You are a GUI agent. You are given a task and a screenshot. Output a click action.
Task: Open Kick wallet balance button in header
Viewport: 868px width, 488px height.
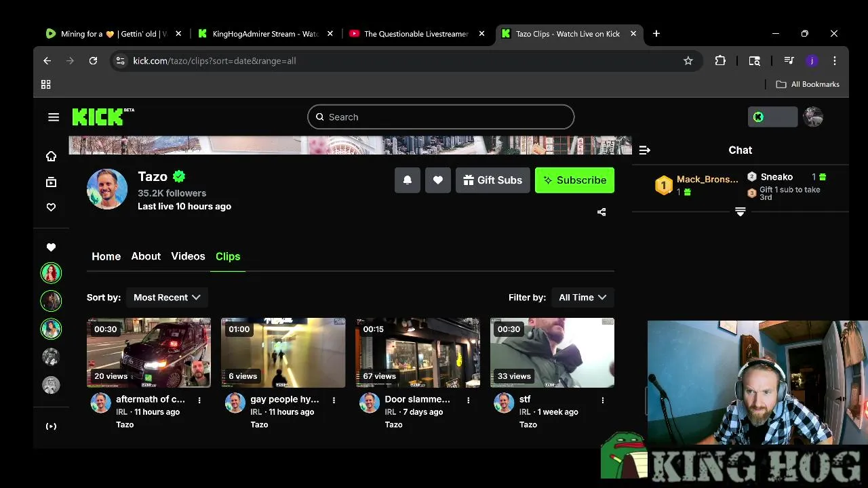point(772,117)
